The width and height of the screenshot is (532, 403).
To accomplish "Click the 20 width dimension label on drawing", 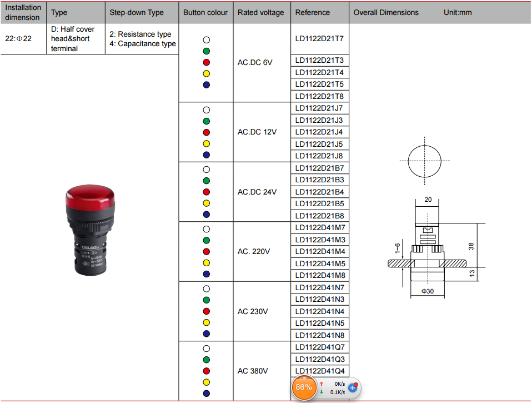I will 428,200.
